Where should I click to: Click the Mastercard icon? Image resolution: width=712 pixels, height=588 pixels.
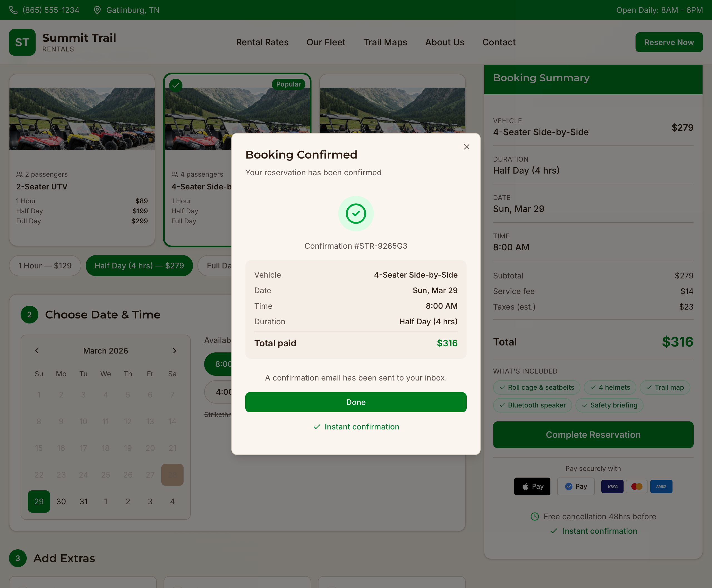[637, 486]
